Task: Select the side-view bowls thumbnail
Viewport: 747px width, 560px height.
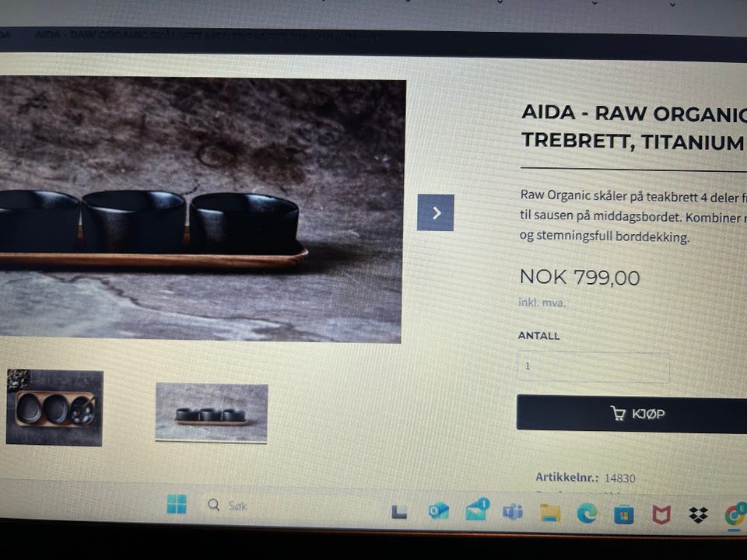Action: [212, 412]
